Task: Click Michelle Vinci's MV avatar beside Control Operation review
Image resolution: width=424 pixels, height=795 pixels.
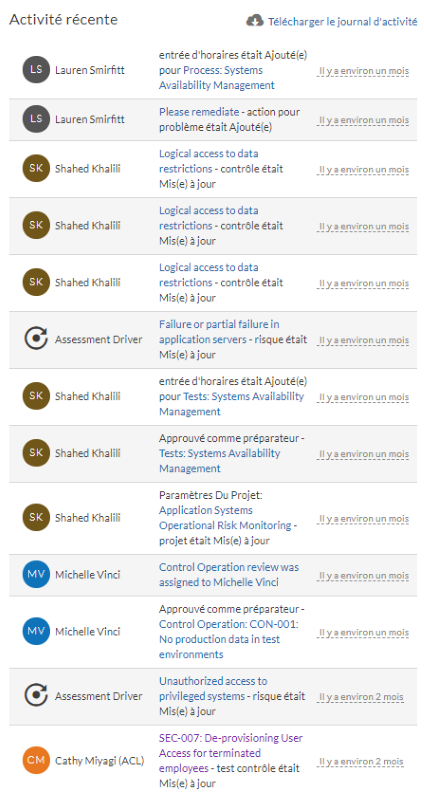Action: coord(36,575)
